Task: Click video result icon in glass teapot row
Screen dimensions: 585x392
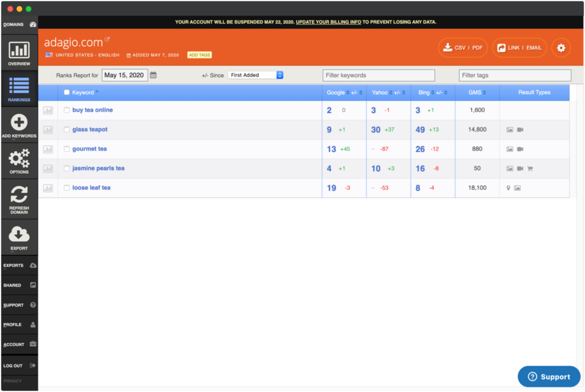Action: (x=520, y=130)
